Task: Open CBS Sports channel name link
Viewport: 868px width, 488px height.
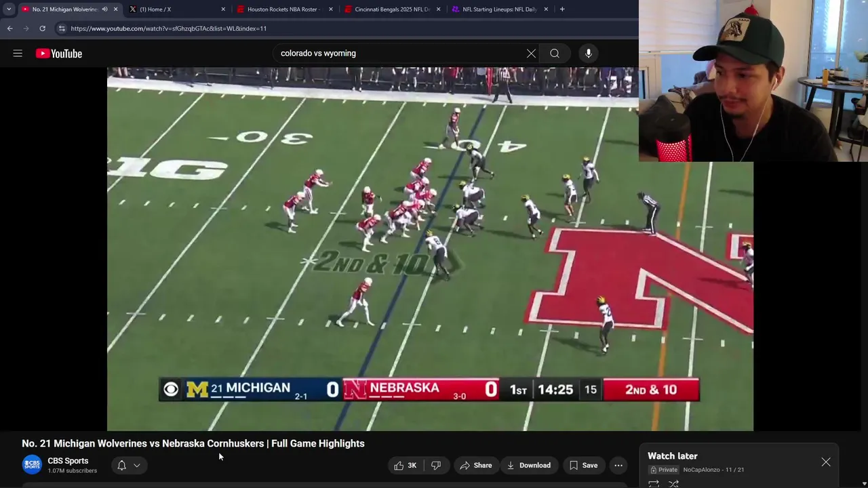Action: click(x=68, y=461)
